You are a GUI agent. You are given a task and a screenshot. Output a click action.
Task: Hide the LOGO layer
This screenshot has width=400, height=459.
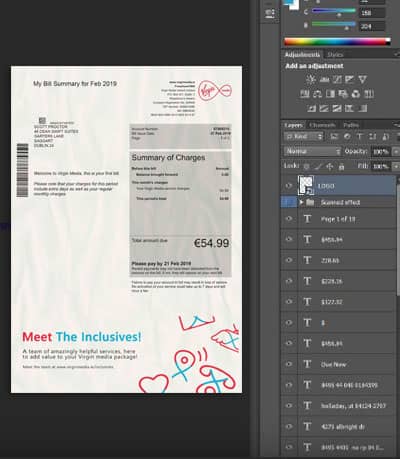tap(289, 186)
